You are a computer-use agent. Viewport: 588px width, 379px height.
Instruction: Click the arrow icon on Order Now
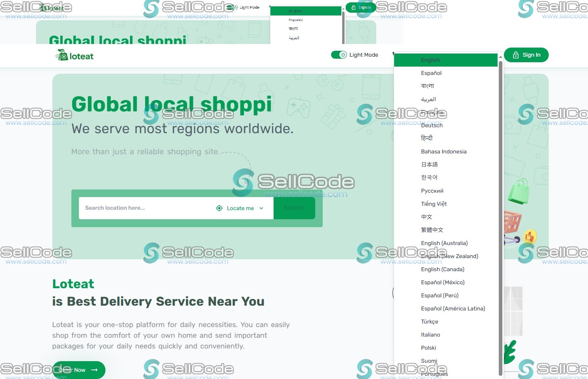pos(94,370)
